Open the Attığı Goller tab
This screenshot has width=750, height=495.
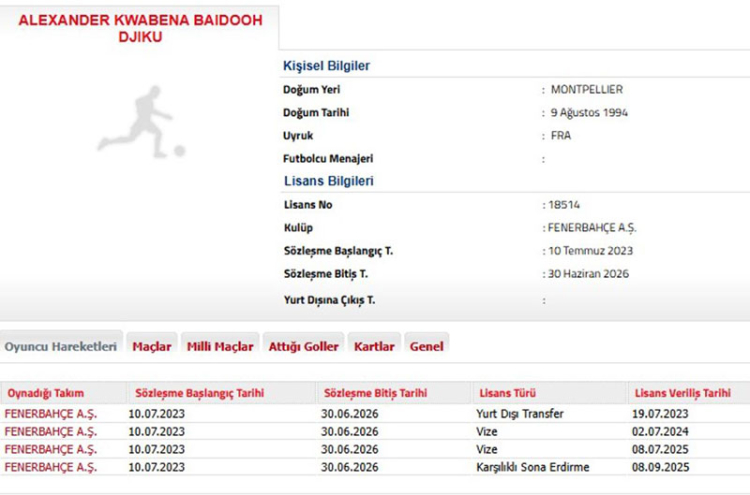coord(303,347)
